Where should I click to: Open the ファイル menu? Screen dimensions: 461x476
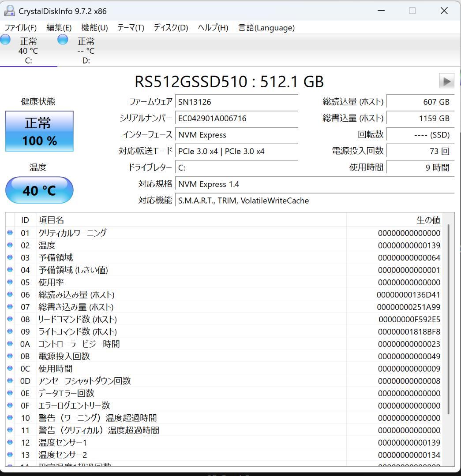[x=20, y=27]
